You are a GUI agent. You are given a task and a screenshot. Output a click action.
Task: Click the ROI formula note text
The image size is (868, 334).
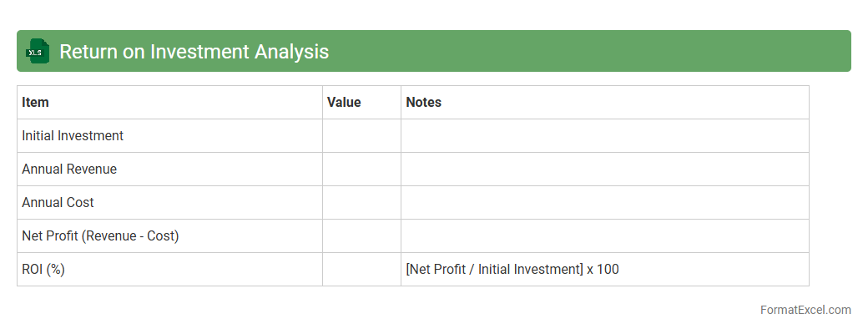click(x=512, y=270)
